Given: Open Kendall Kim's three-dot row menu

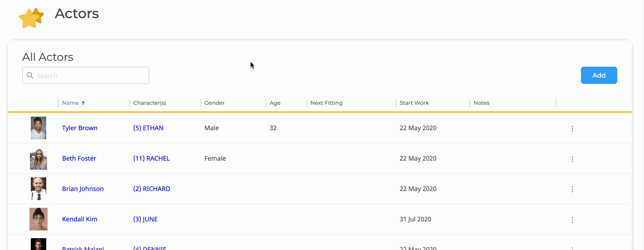Looking at the screenshot, I should tap(572, 220).
